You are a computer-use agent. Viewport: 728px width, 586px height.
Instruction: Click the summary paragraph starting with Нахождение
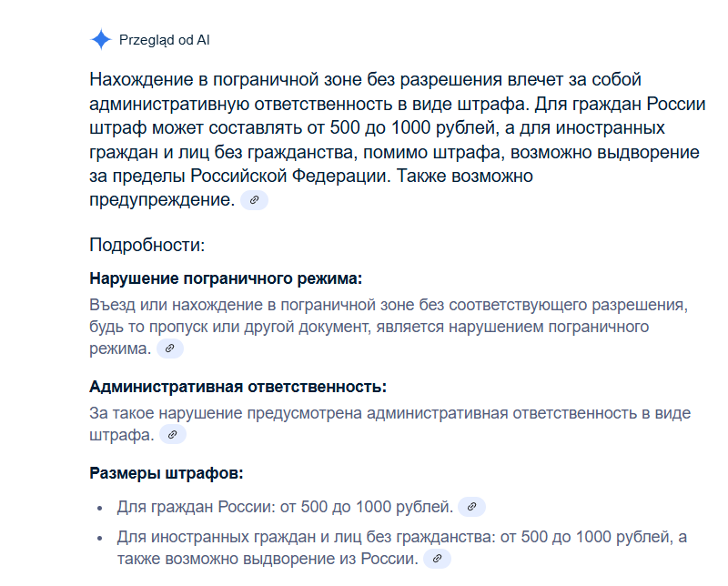[398, 140]
